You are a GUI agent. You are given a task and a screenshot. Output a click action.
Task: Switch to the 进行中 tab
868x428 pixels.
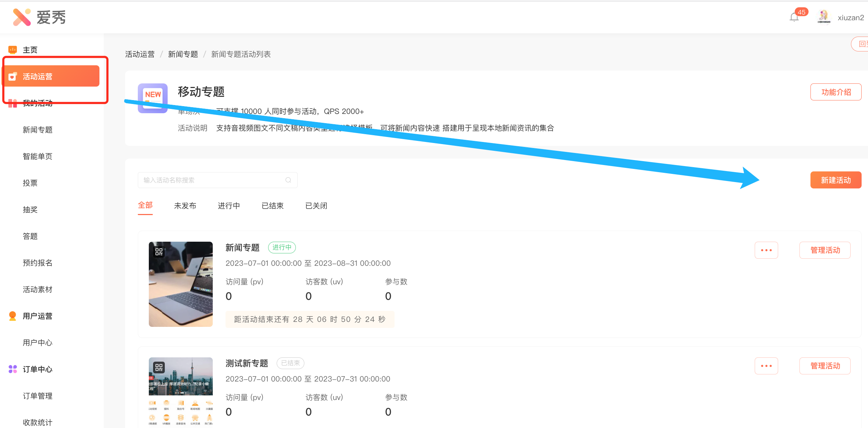(x=228, y=205)
